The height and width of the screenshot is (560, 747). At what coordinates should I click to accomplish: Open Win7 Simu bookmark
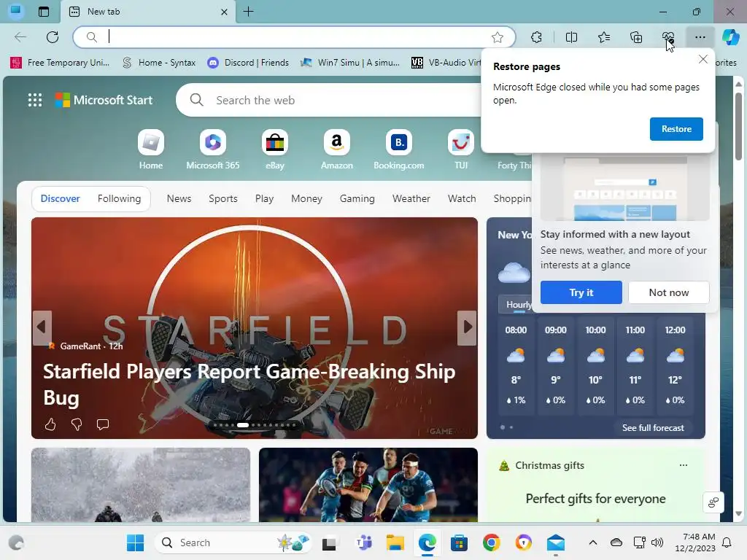click(x=350, y=63)
